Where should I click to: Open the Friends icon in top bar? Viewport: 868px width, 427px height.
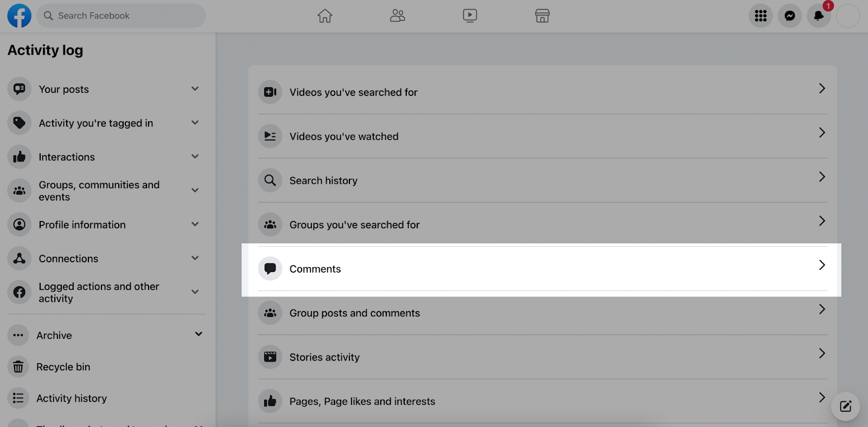398,16
